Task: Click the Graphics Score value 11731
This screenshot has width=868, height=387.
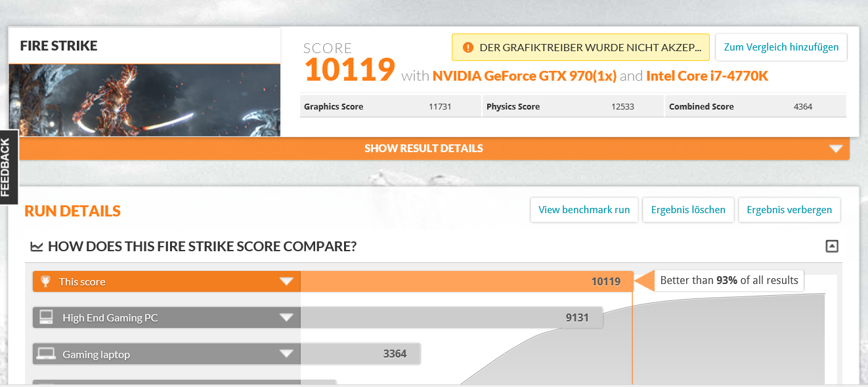Action: click(440, 106)
